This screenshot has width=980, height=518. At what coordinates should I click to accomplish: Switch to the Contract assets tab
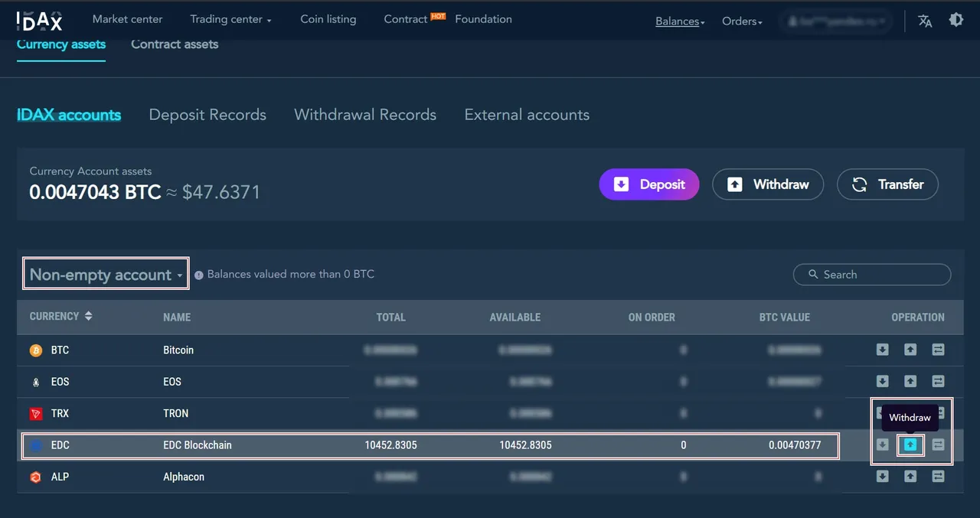coord(175,44)
